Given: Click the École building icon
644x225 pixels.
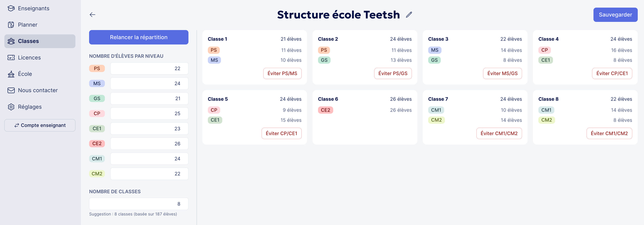Looking at the screenshot, I should (11, 74).
